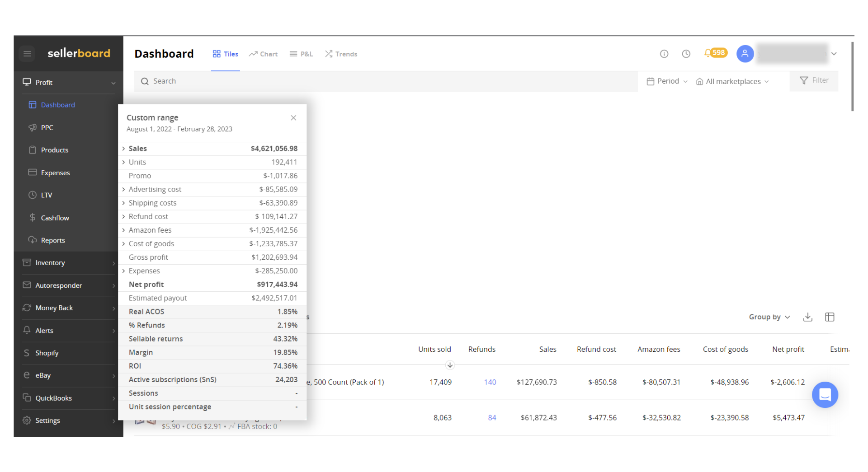This screenshot has height=472, width=868.
Task: Open the 140 refunds link
Action: [x=490, y=382]
